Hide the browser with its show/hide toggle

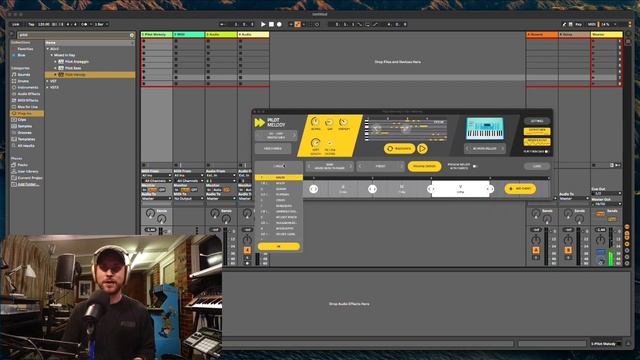12,35
